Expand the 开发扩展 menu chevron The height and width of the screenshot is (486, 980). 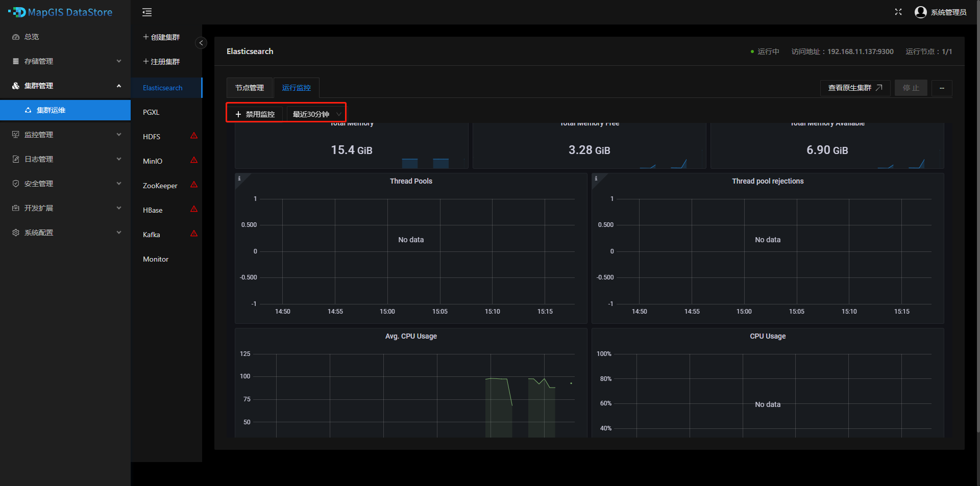[119, 208]
